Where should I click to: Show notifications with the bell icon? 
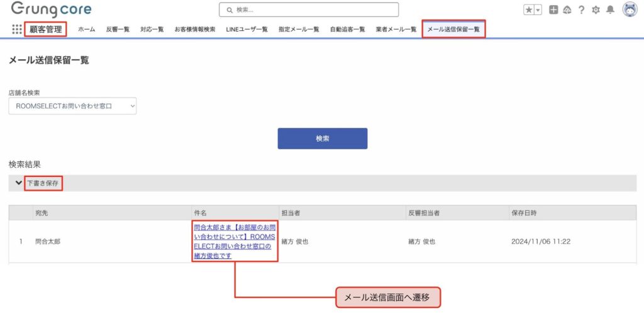[x=609, y=9]
